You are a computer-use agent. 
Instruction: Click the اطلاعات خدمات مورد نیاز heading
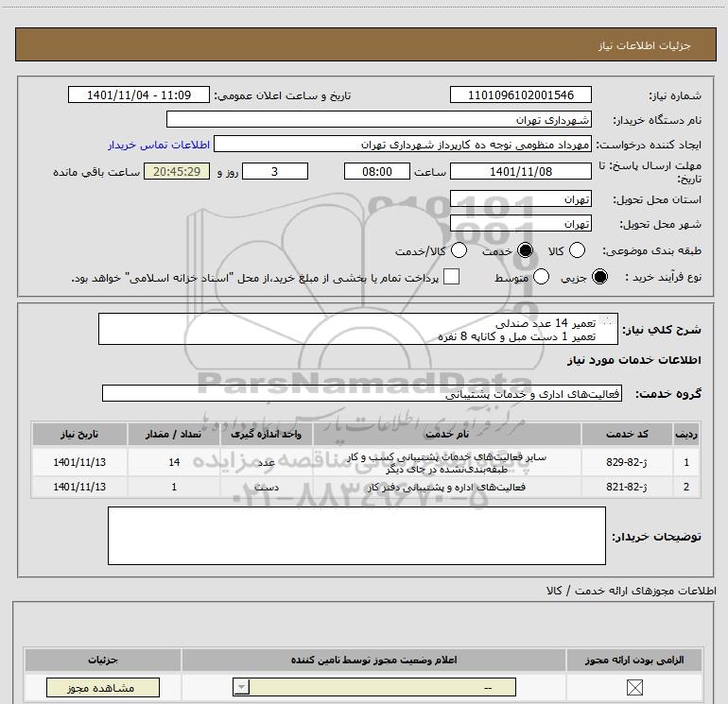coord(633,360)
